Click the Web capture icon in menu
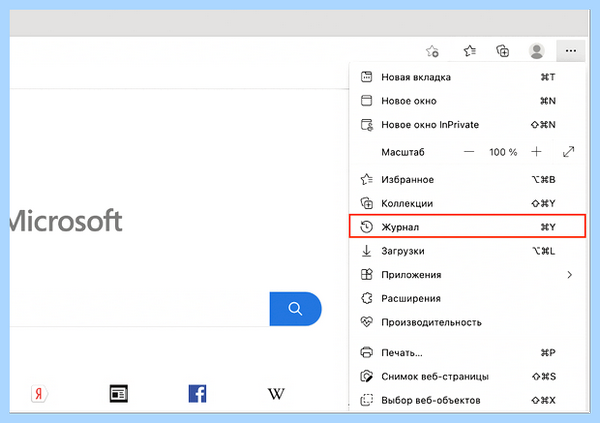Screen dimensions: 600x423 point(366,376)
